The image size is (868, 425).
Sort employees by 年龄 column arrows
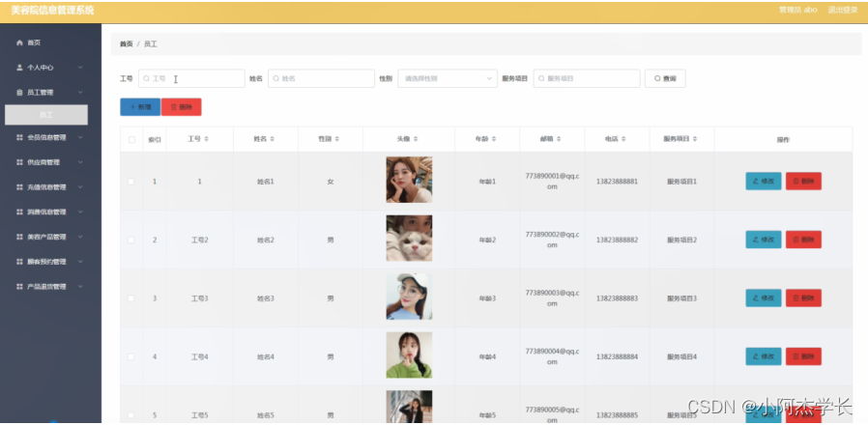pyautogui.click(x=494, y=139)
